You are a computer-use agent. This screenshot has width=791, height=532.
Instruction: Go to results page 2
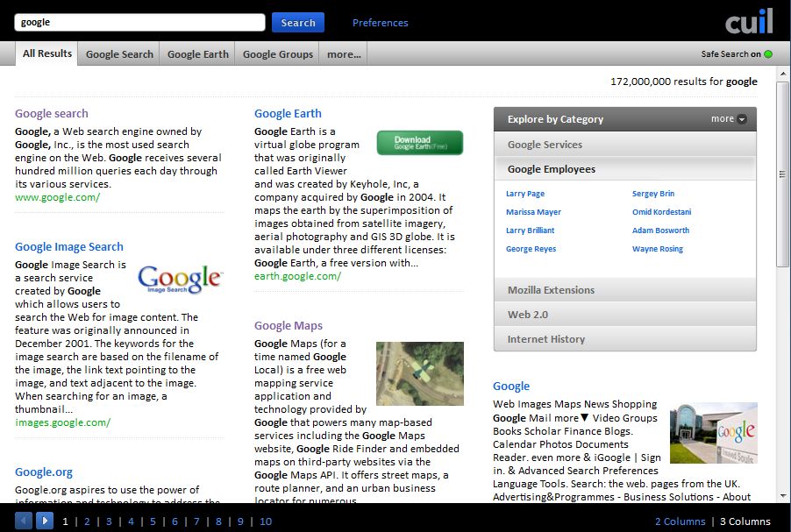tap(87, 521)
